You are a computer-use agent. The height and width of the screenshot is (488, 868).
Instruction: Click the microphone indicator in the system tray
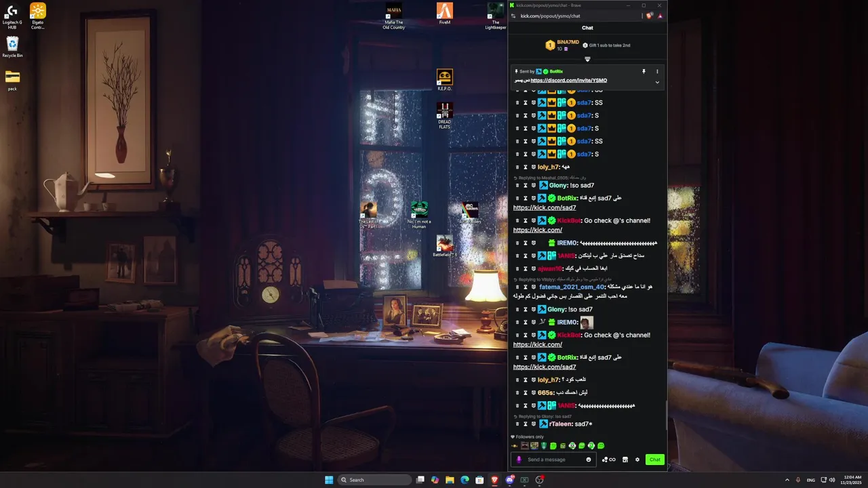pyautogui.click(x=798, y=480)
